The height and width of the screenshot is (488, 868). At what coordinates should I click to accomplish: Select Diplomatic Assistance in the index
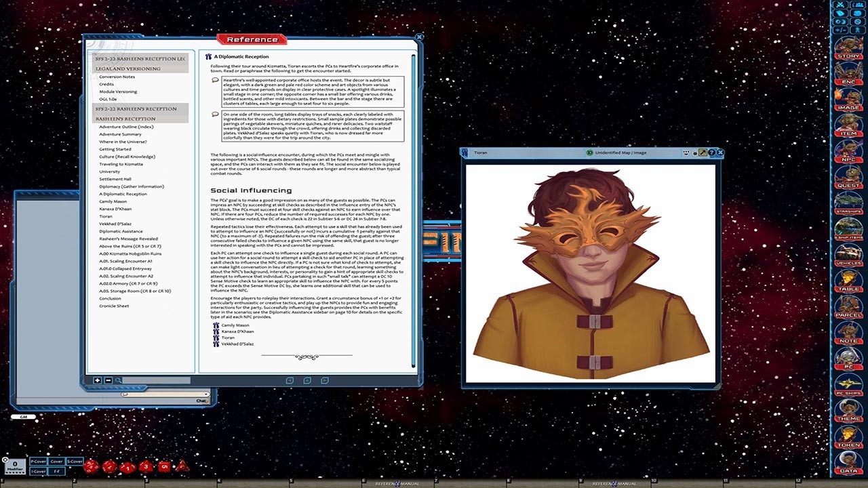point(121,231)
